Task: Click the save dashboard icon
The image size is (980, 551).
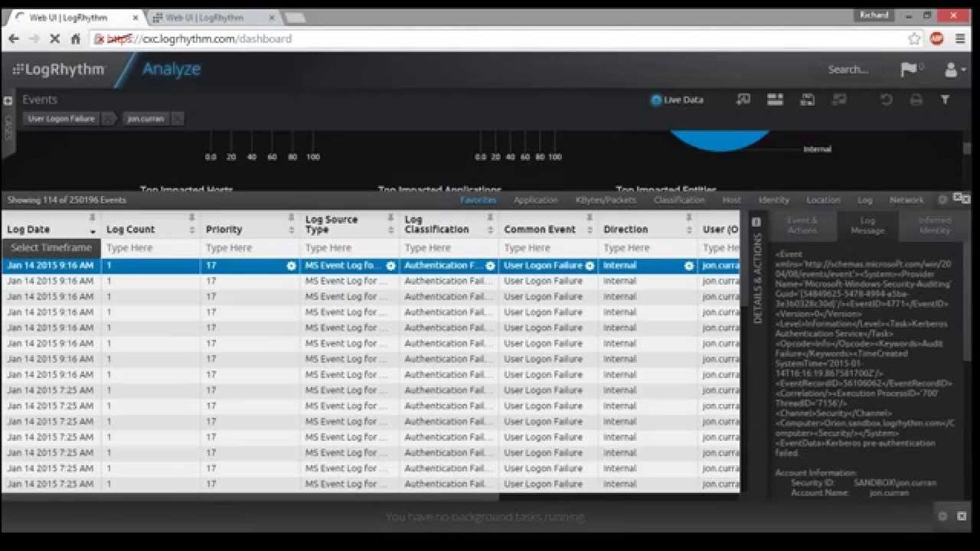Action: coord(808,100)
